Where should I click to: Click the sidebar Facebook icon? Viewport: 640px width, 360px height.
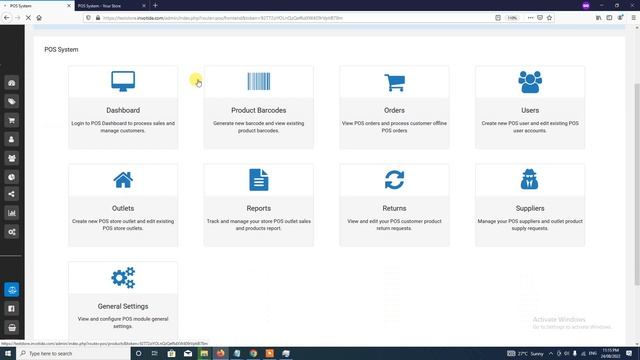coord(11,309)
